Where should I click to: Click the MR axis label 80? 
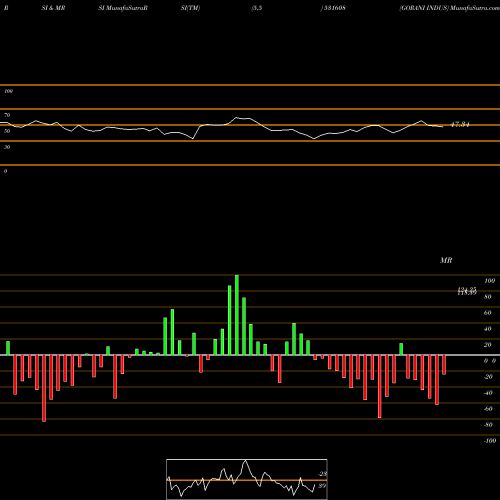pyautogui.click(x=488, y=297)
